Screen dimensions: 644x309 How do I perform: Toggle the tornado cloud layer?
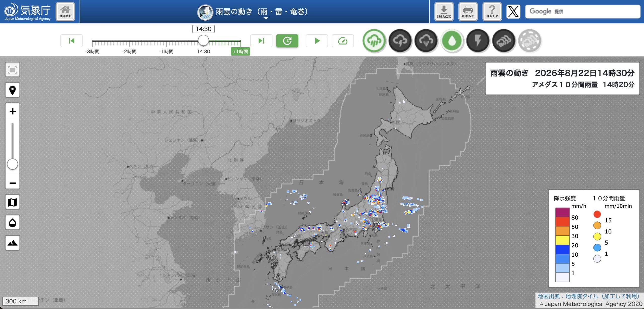(x=426, y=41)
